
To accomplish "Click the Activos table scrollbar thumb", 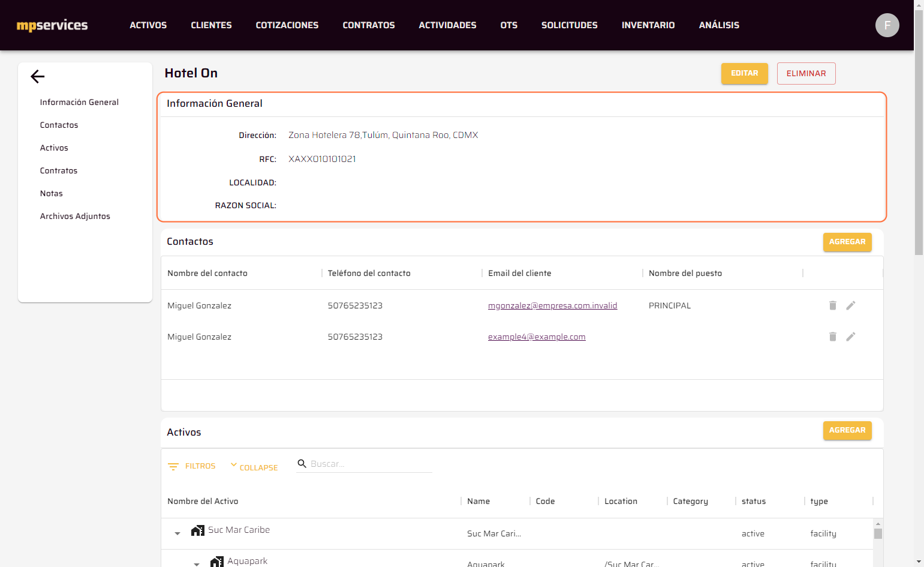I will 878,533.
